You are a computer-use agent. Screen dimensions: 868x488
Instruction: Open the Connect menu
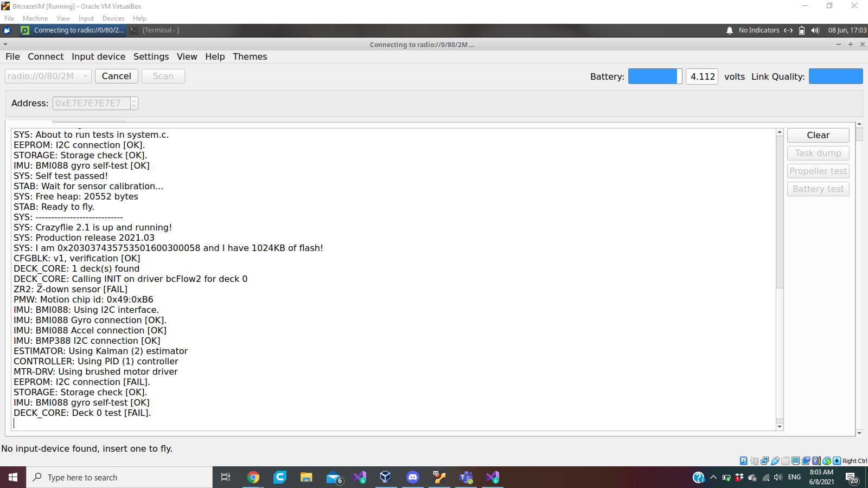point(46,56)
